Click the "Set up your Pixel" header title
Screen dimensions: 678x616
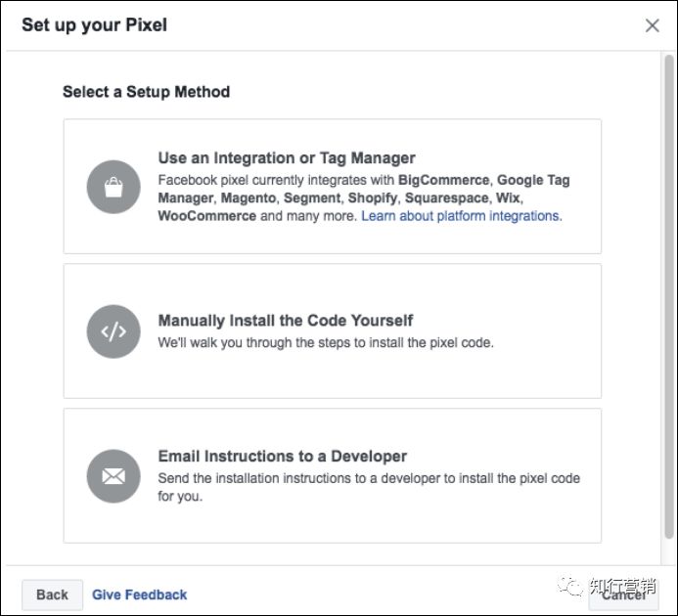[95, 25]
